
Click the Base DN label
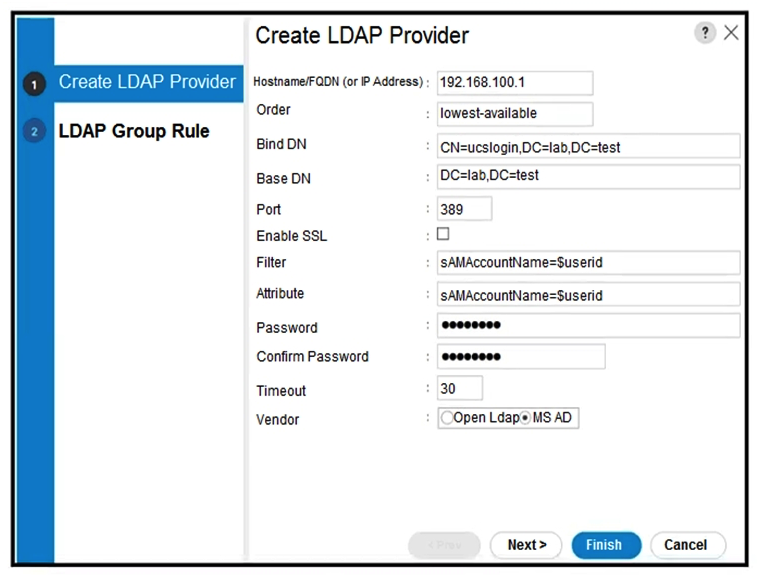click(x=283, y=179)
